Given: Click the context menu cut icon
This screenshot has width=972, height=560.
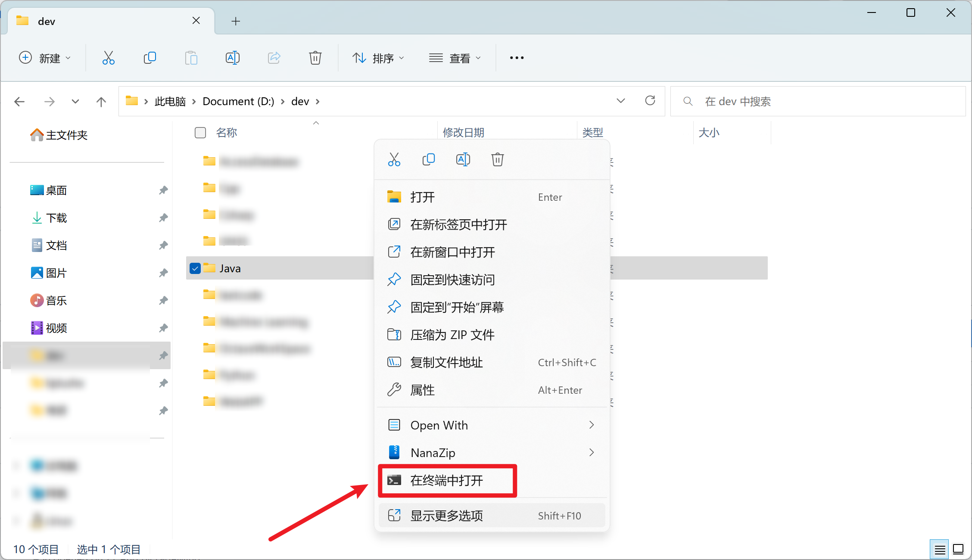Looking at the screenshot, I should [x=394, y=159].
